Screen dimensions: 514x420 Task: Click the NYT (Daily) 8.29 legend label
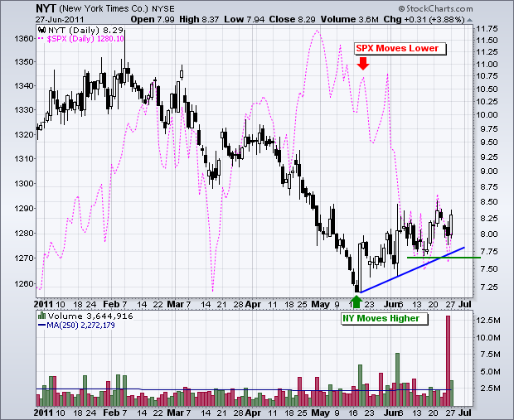[x=85, y=31]
